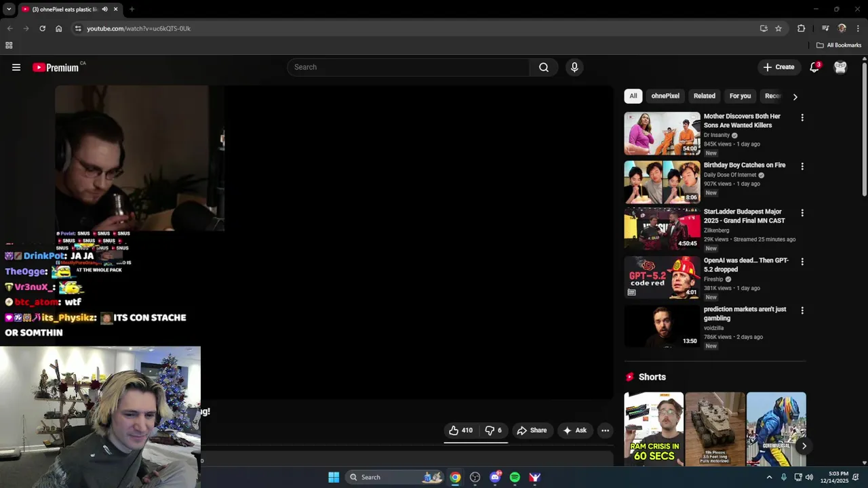Open Spotify from the taskbar
Viewport: 868px width, 488px height.
[x=515, y=477]
